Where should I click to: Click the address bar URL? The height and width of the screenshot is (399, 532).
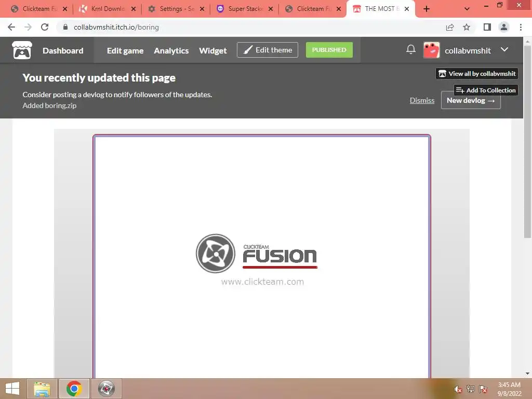[116, 27]
